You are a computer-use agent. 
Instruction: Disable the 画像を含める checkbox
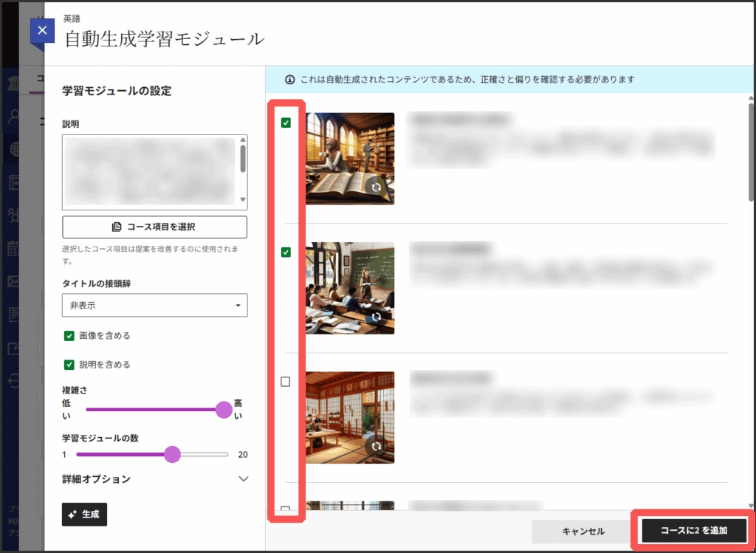click(69, 335)
